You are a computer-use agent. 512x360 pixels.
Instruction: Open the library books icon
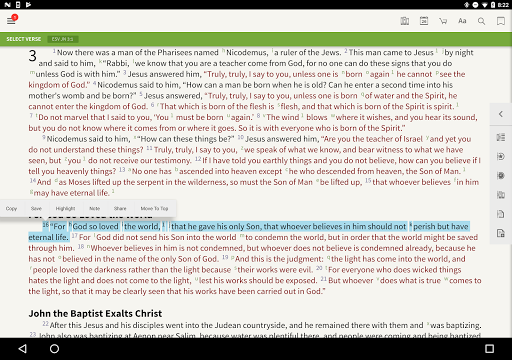click(x=404, y=21)
